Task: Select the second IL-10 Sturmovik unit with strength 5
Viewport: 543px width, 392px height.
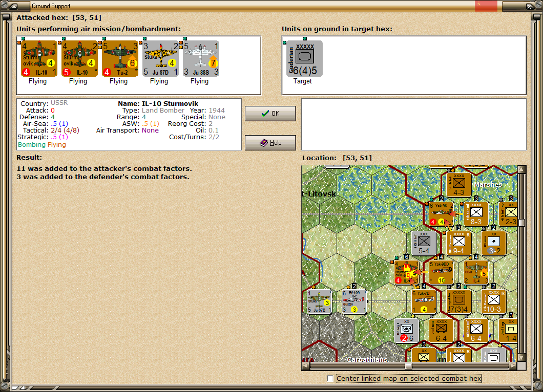Action: pyautogui.click(x=78, y=58)
